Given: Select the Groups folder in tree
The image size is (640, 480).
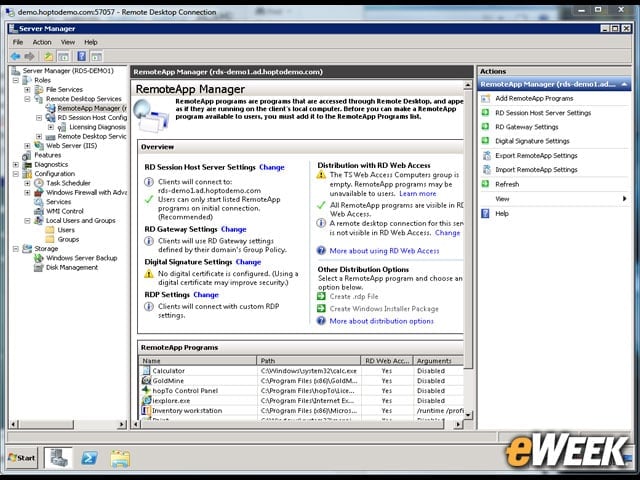Looking at the screenshot, I should click(68, 239).
